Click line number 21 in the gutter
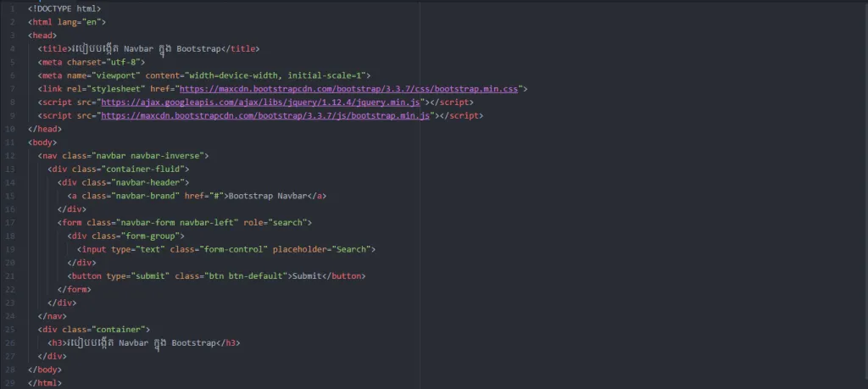 10,276
